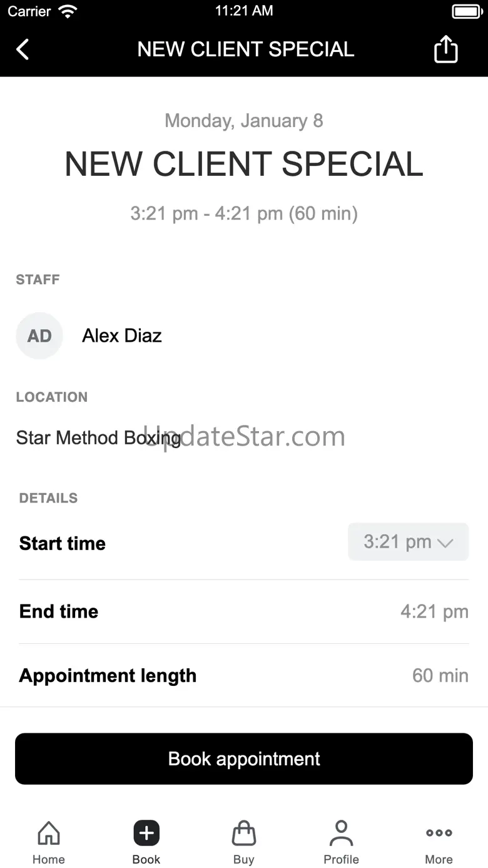The height and width of the screenshot is (868, 488).
Task: Tap the Monday, January 8 date
Action: 244,121
